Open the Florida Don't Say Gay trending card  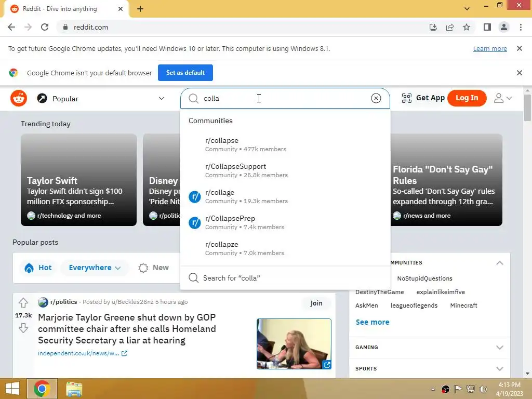click(x=446, y=180)
